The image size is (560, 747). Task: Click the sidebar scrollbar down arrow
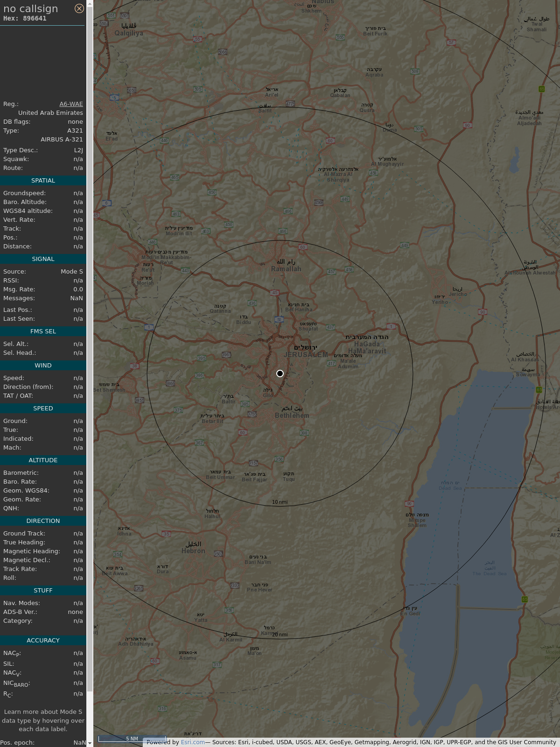90,743
